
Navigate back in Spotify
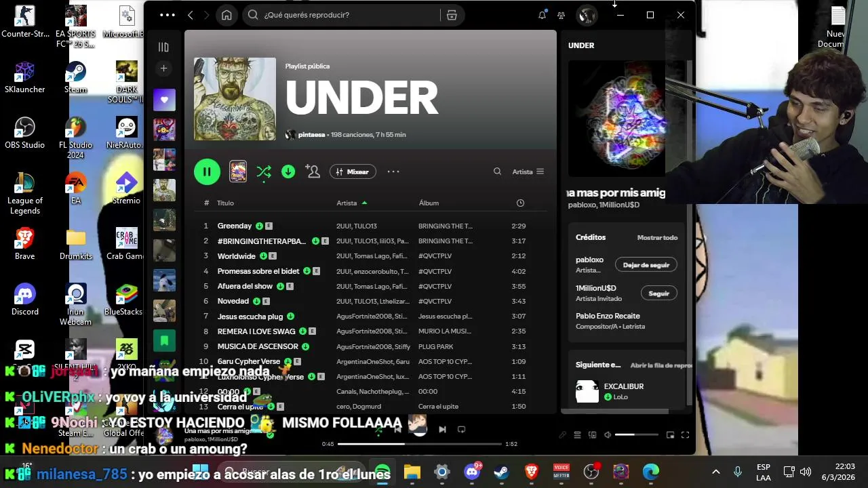[x=191, y=15]
